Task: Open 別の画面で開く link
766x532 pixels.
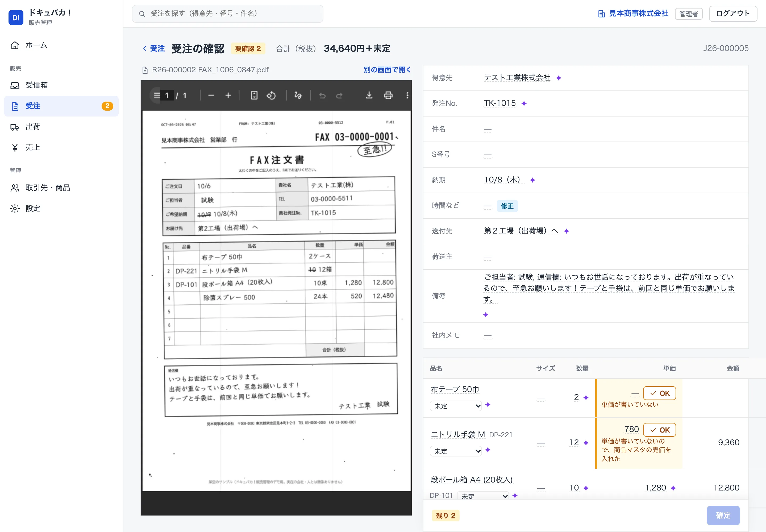Action: click(x=387, y=70)
